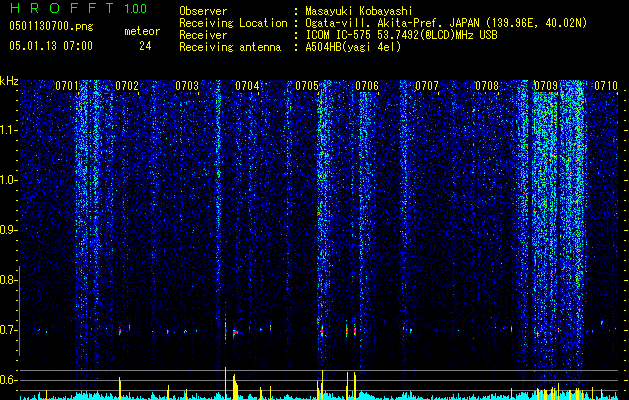629x400 pixels.
Task: Click the 0708 time marker
Action: [x=487, y=86]
